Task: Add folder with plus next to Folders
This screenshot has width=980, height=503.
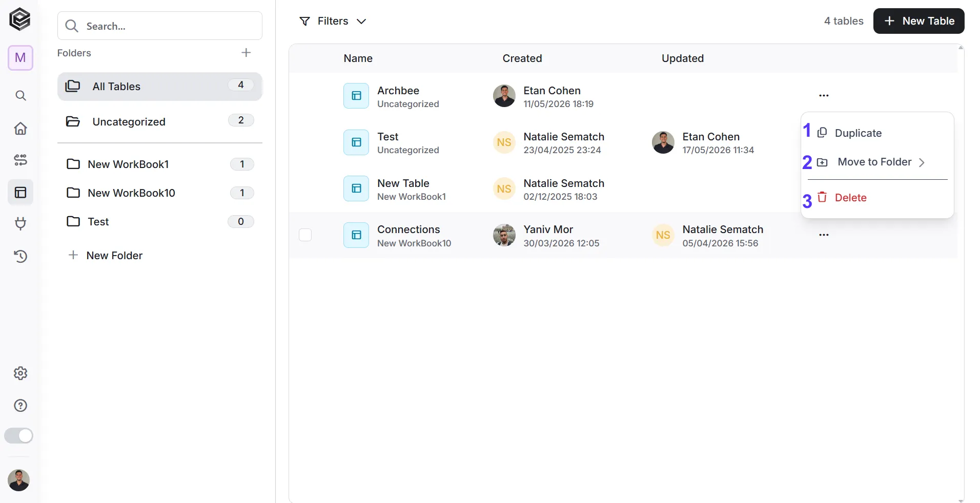Action: click(246, 53)
